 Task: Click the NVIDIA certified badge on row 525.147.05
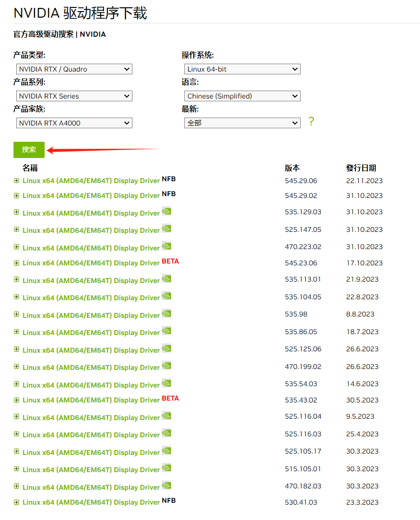pyautogui.click(x=166, y=229)
